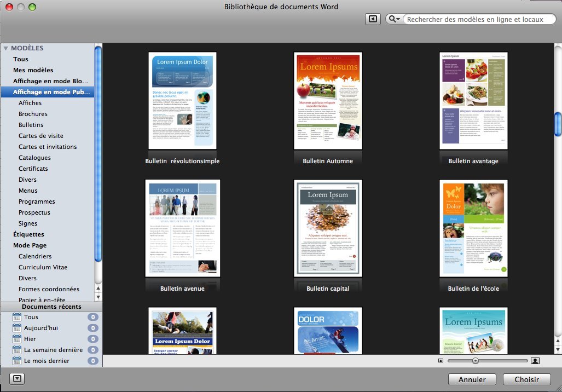Select the Bulletin avenue template
The width and height of the screenshot is (562, 392).
[182, 228]
